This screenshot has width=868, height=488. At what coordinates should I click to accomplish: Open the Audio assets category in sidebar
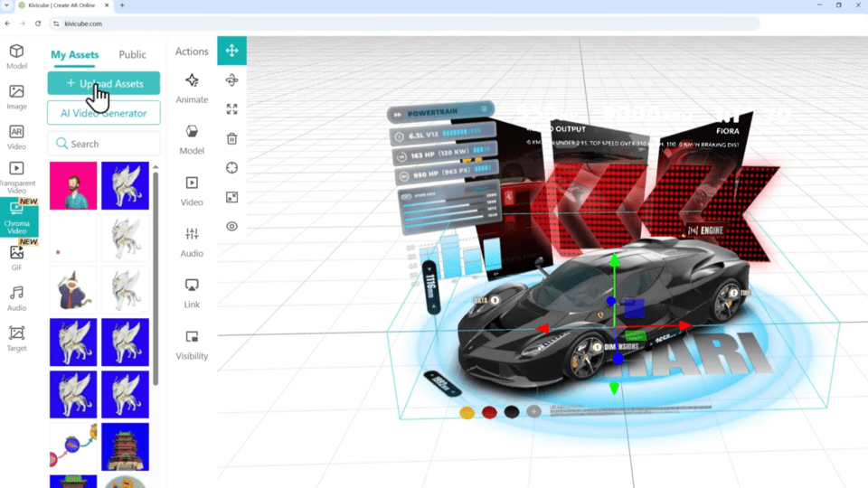[x=16, y=298]
